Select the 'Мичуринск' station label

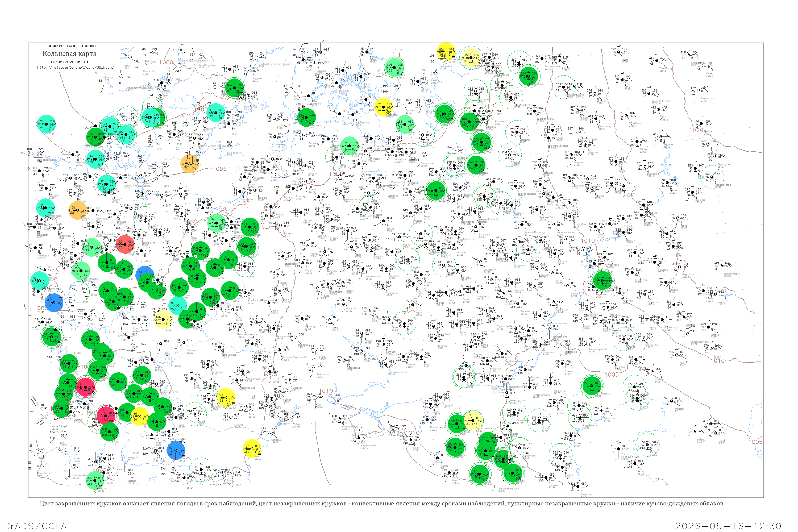483,296
